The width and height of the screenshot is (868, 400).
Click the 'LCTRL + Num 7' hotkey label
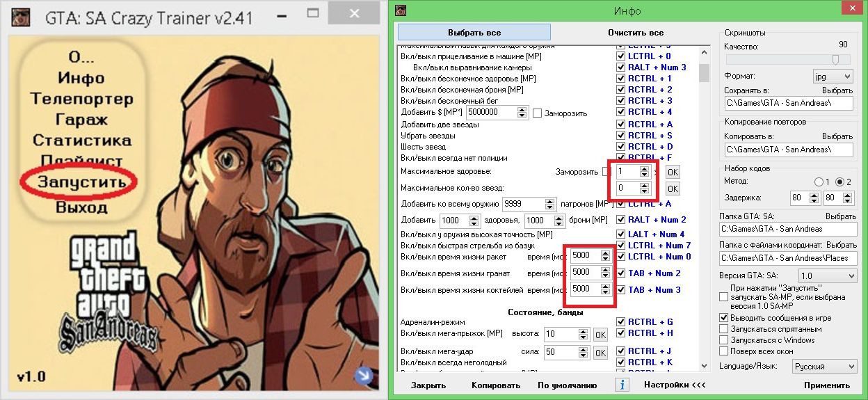[659, 246]
